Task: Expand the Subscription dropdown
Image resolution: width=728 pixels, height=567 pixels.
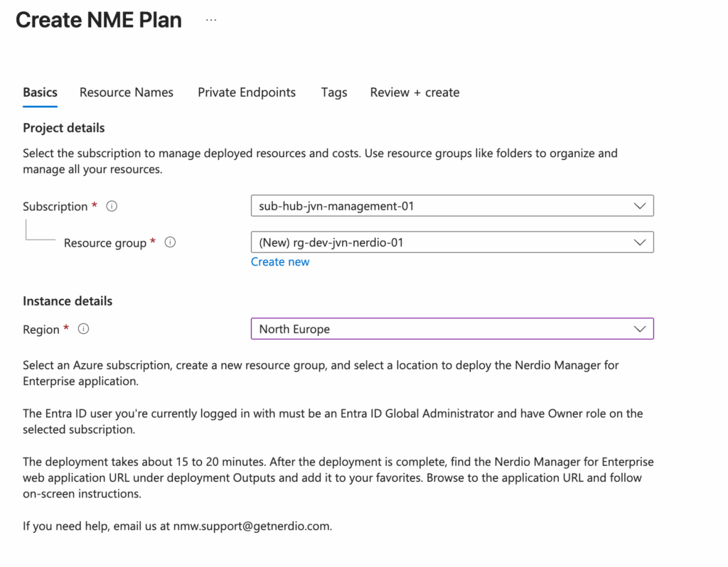Action: (x=452, y=207)
